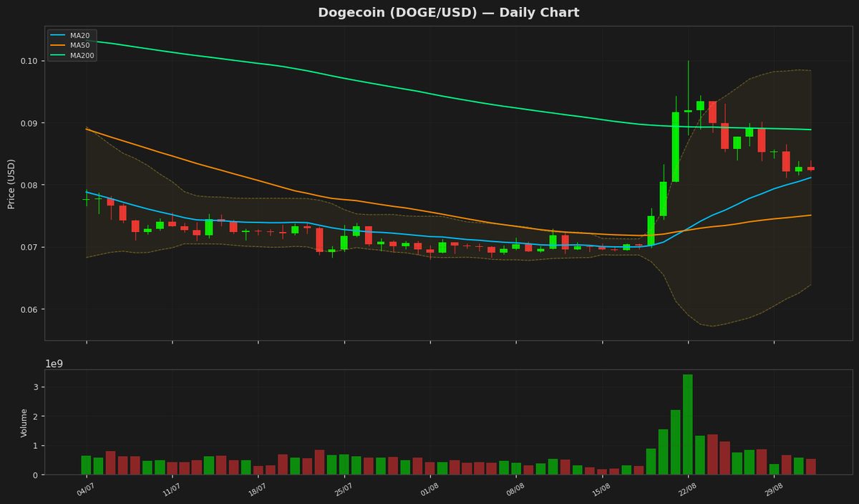Click the 01/08 date label
The image size is (859, 504).
click(429, 490)
